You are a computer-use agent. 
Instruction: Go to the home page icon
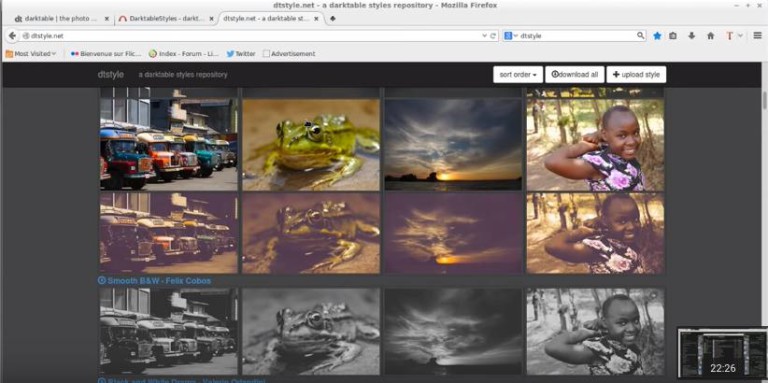tap(711, 36)
